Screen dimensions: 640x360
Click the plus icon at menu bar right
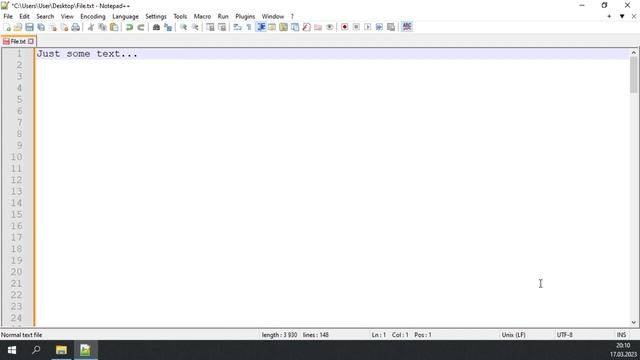coord(609,16)
